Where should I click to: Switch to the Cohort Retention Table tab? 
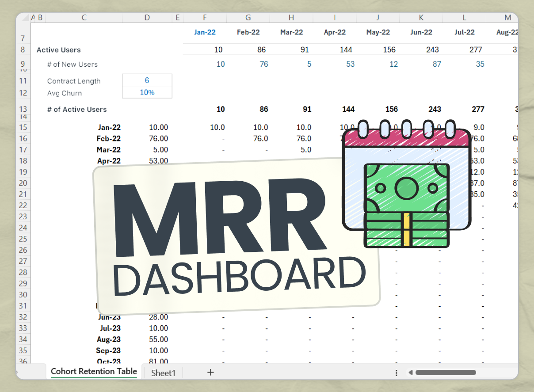(x=93, y=372)
